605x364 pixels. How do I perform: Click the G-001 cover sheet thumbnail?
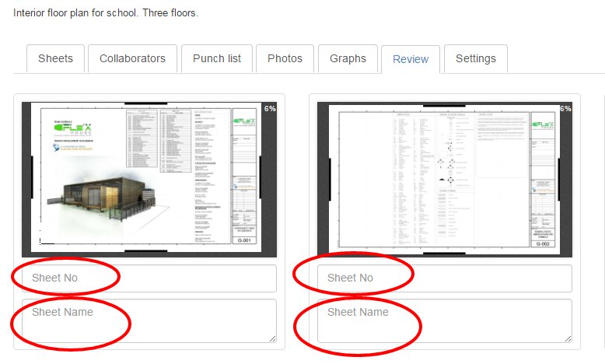[x=149, y=180]
